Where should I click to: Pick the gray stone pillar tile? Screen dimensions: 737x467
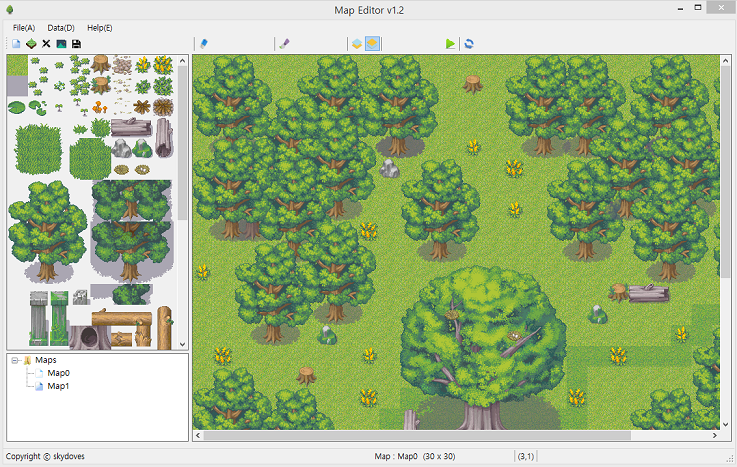(39, 318)
